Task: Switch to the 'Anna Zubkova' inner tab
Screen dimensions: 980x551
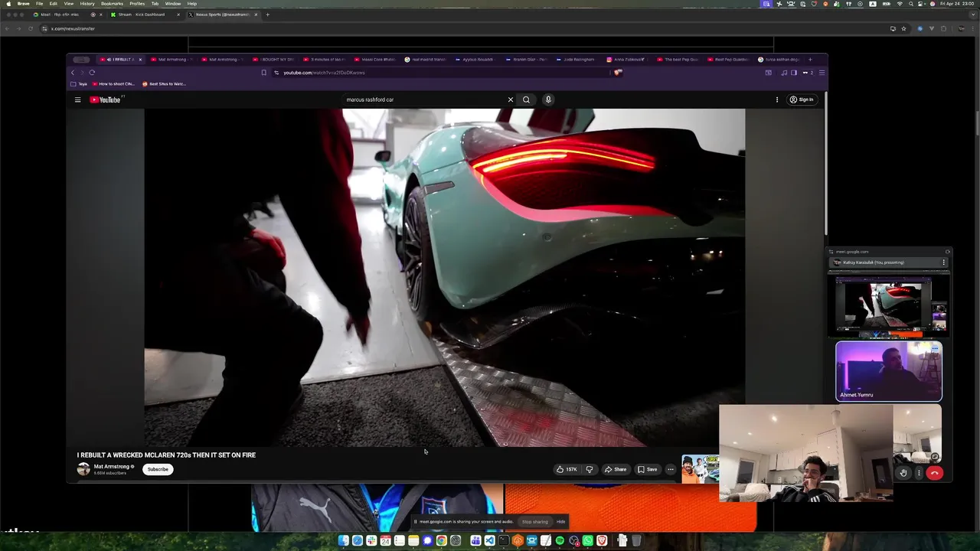Action: pos(626,60)
